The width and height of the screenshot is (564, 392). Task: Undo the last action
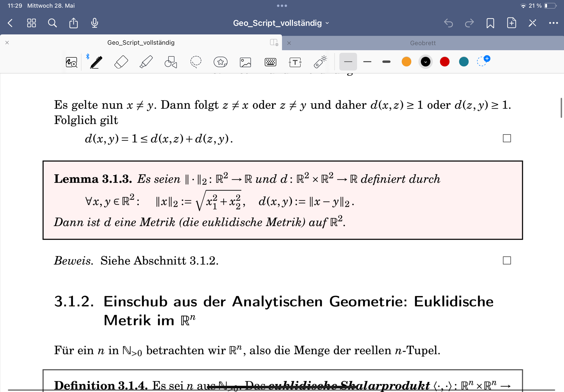coord(448,23)
